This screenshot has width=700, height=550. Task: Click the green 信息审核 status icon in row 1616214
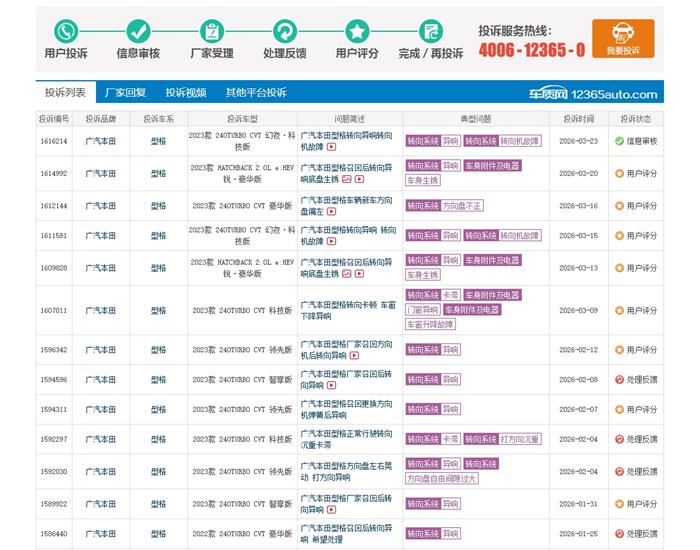point(620,141)
